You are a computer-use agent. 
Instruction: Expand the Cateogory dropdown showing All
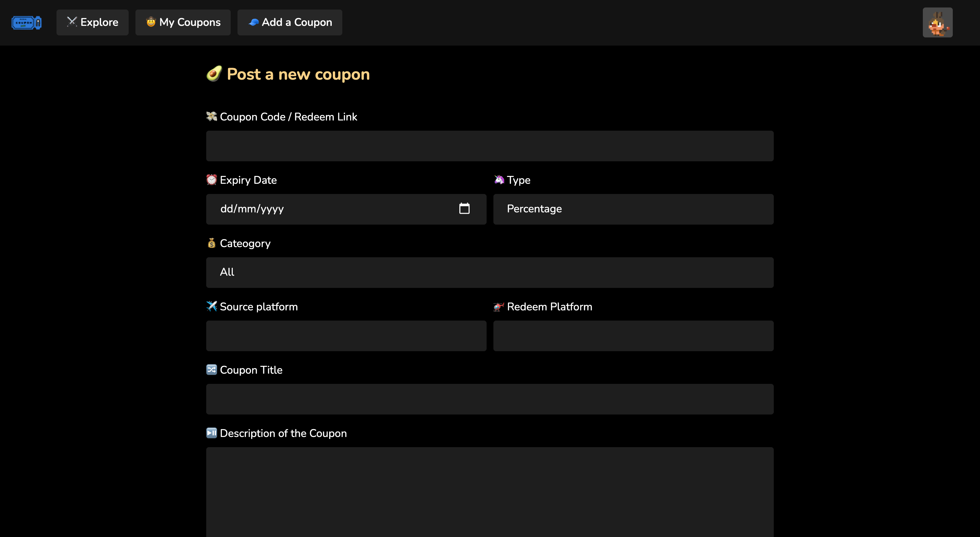490,272
